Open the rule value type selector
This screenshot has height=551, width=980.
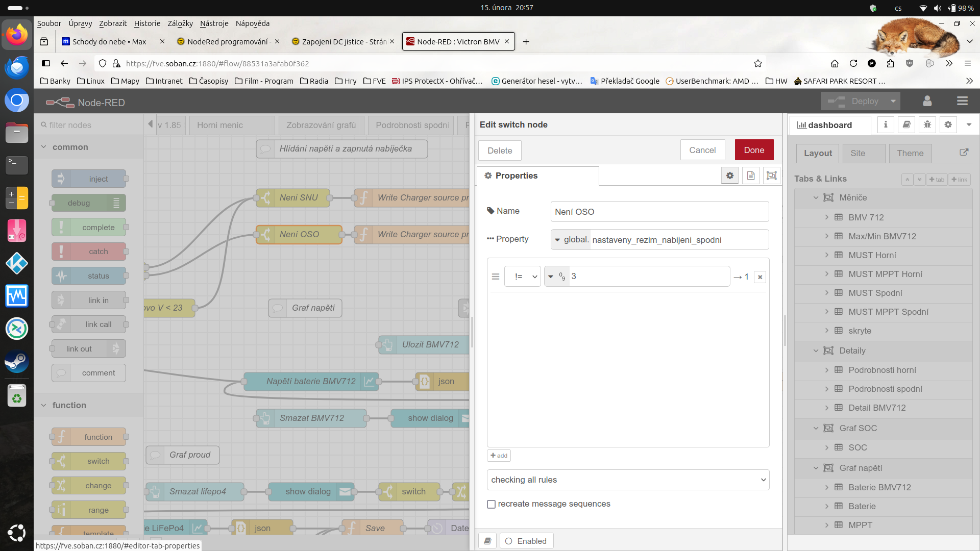click(557, 277)
